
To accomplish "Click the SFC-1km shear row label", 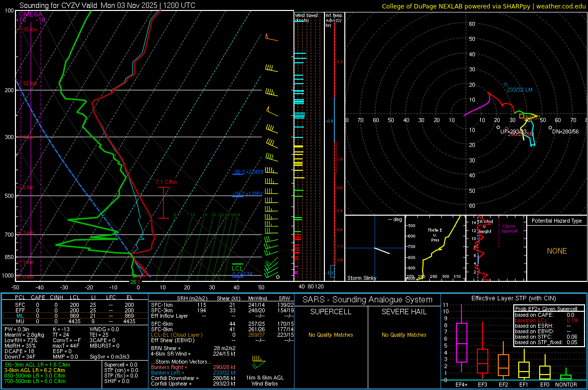I will point(162,305).
